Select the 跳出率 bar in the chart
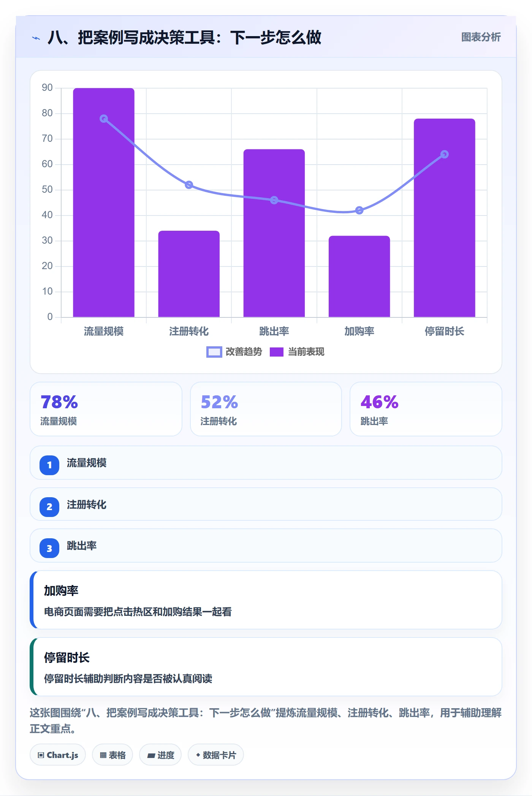The height and width of the screenshot is (796, 532). (274, 233)
